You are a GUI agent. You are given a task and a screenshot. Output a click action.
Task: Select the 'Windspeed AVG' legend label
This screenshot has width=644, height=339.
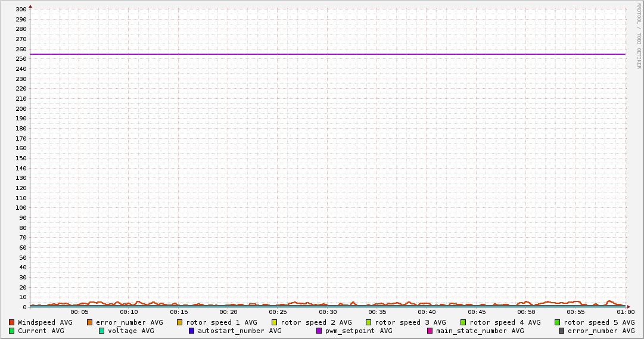click(45, 322)
